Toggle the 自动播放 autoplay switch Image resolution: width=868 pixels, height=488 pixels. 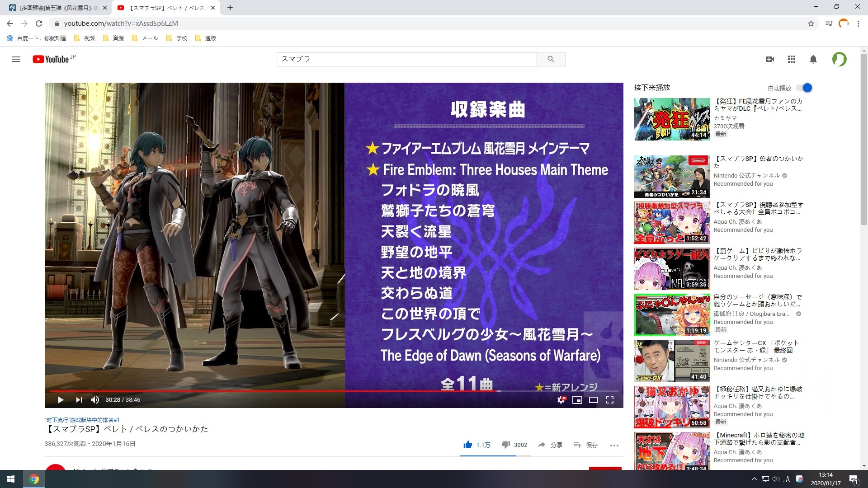[x=805, y=88]
